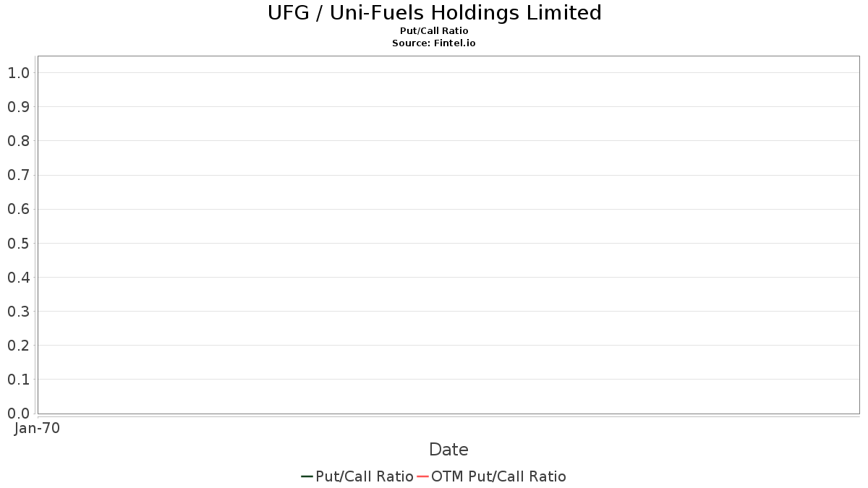Click the 0.7 y-axis label

pos(18,175)
